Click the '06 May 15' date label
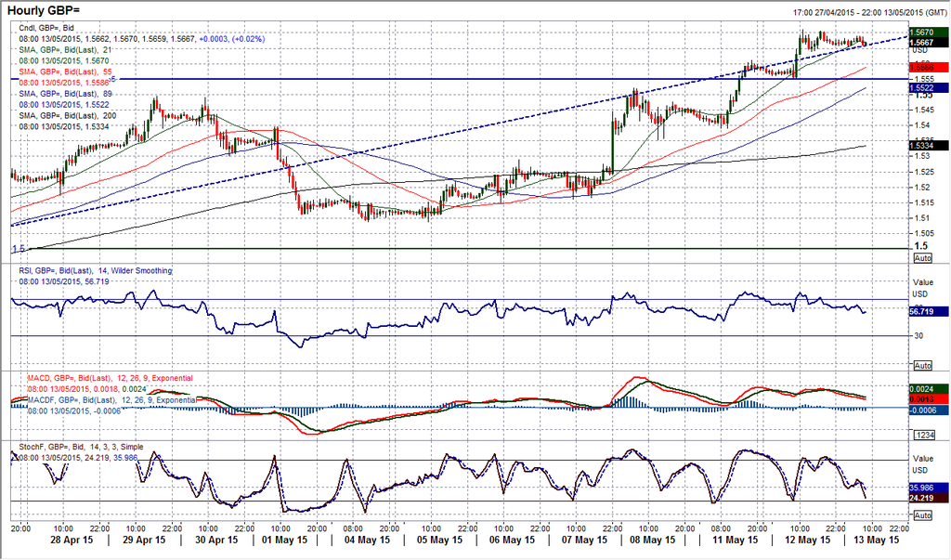This screenshot has width=951, height=560. click(513, 540)
